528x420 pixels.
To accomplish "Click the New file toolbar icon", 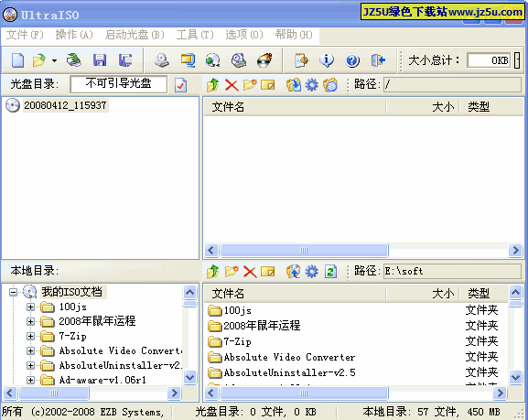I will pyautogui.click(x=17, y=60).
